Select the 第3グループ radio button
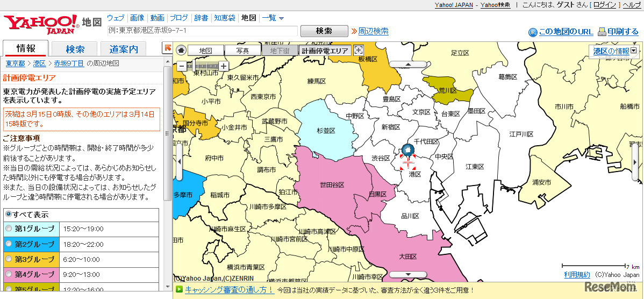644x299 pixels. tap(9, 260)
